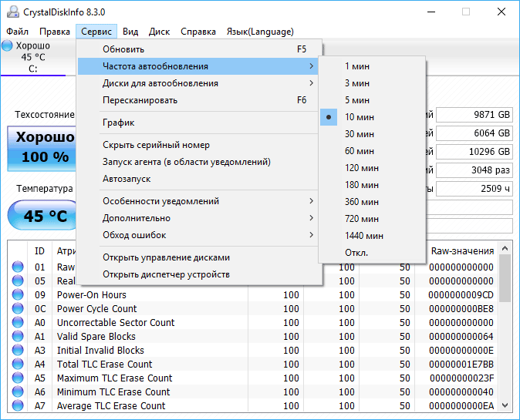Click the 9871 GB value field

coord(474,115)
